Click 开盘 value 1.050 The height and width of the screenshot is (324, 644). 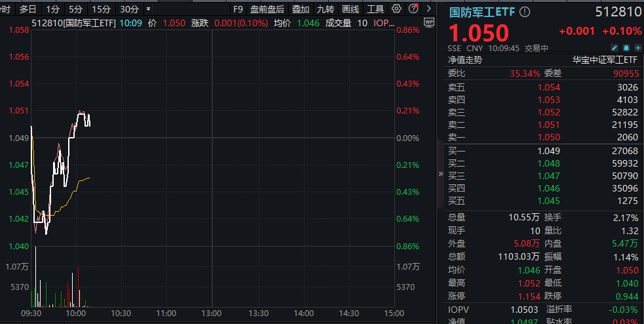tap(627, 270)
